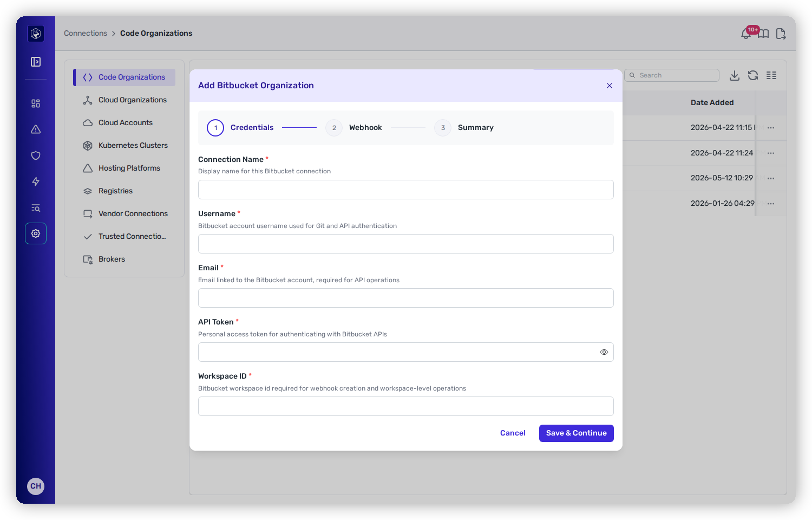Jump to the Summary step

(x=464, y=128)
